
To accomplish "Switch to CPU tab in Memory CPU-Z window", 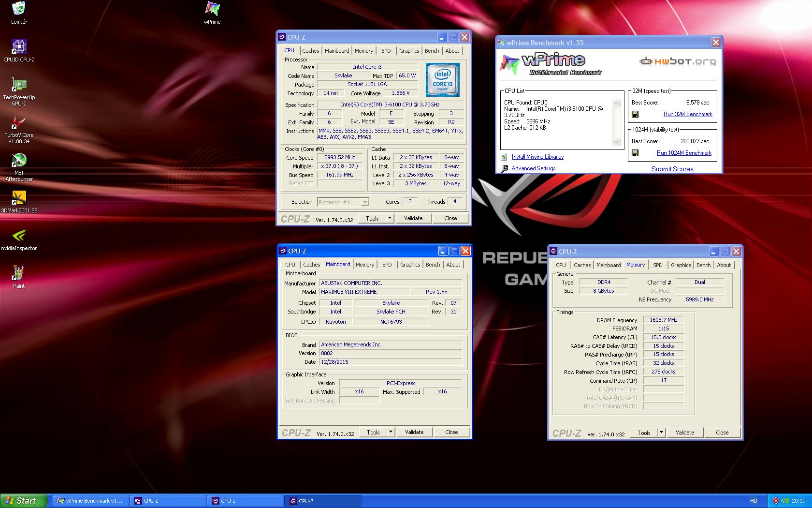I will [561, 265].
